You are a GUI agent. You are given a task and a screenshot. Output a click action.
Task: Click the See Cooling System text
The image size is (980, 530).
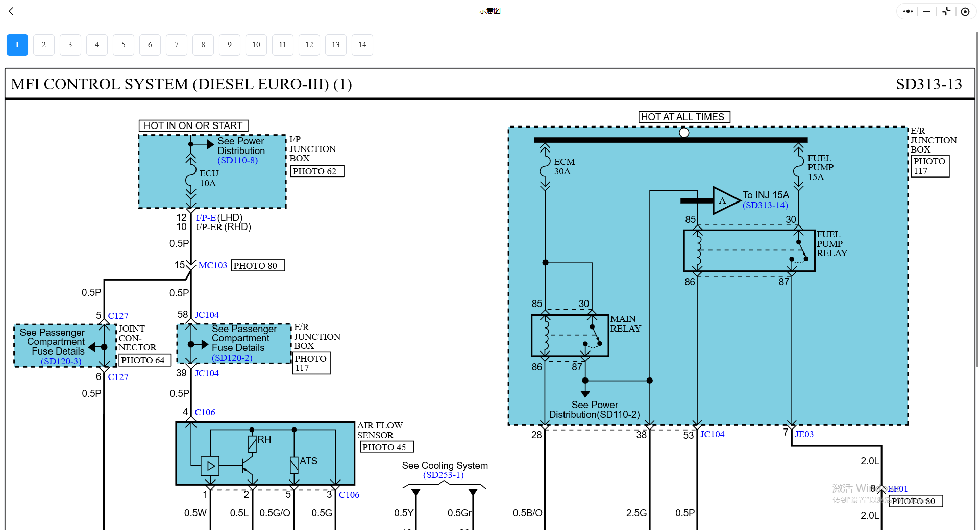tap(445, 465)
